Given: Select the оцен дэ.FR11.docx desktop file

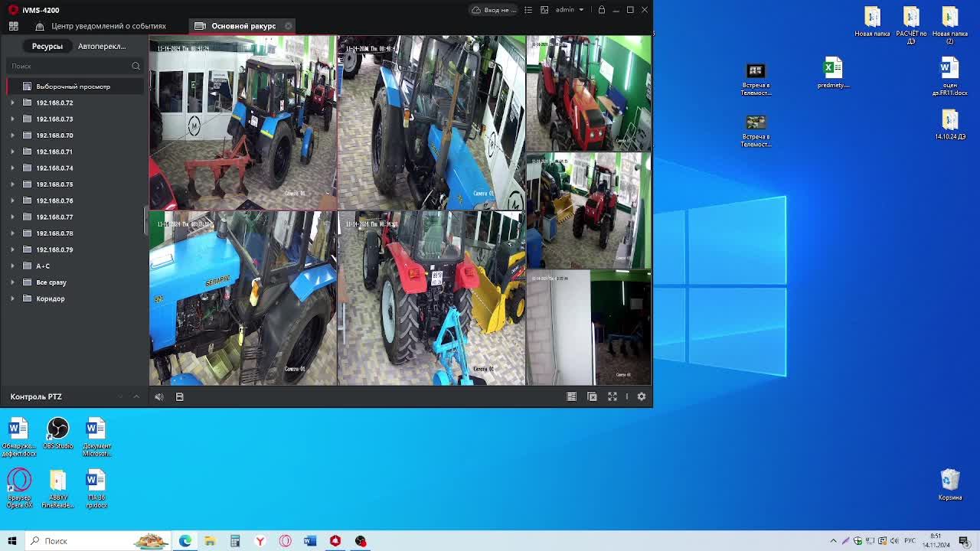Looking at the screenshot, I should pos(950,77).
